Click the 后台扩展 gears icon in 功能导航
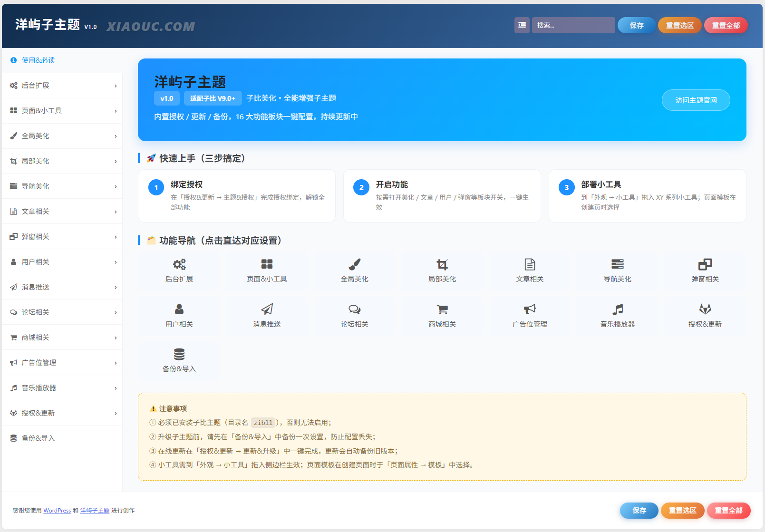Image resolution: width=765 pixels, height=532 pixels. 179,264
